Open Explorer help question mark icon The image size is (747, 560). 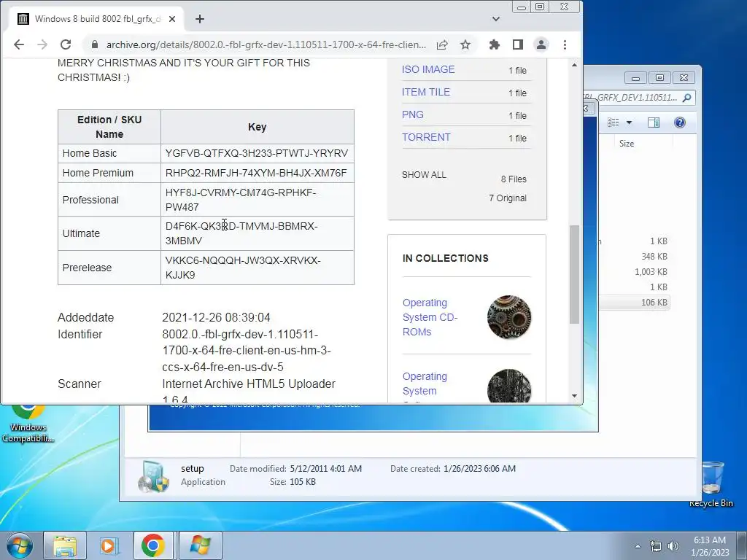pyautogui.click(x=680, y=122)
